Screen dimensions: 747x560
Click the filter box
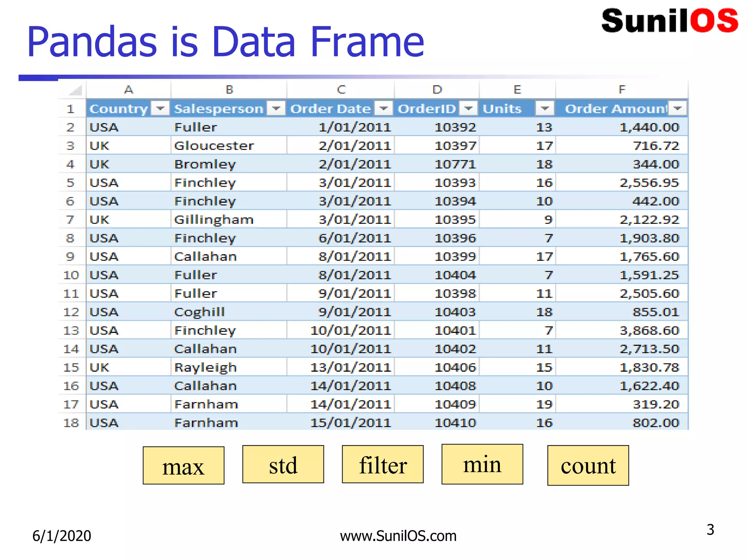(383, 464)
